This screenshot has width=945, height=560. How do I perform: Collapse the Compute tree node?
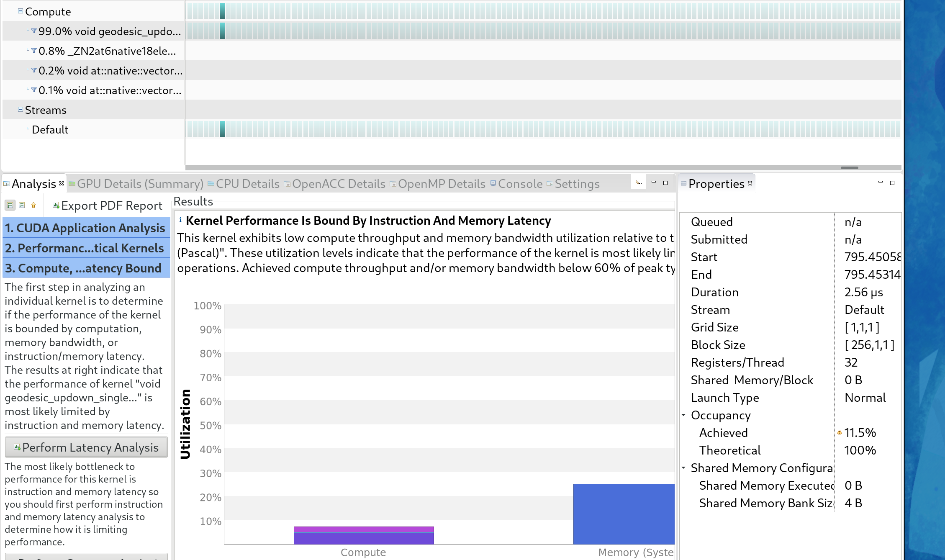[x=20, y=11]
